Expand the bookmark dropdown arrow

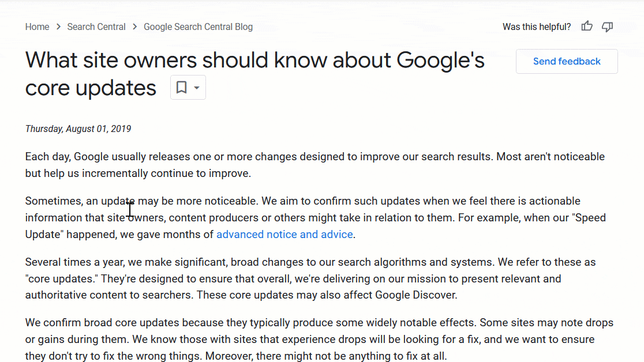pos(197,88)
